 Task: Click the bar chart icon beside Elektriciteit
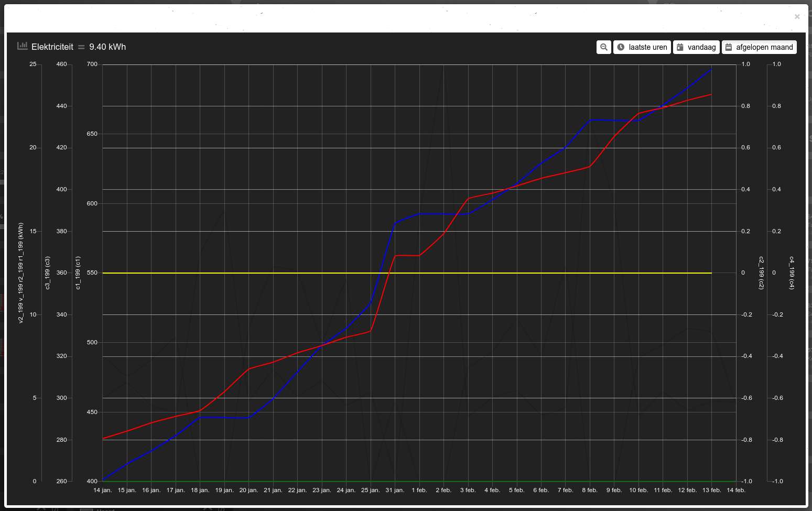[x=22, y=46]
